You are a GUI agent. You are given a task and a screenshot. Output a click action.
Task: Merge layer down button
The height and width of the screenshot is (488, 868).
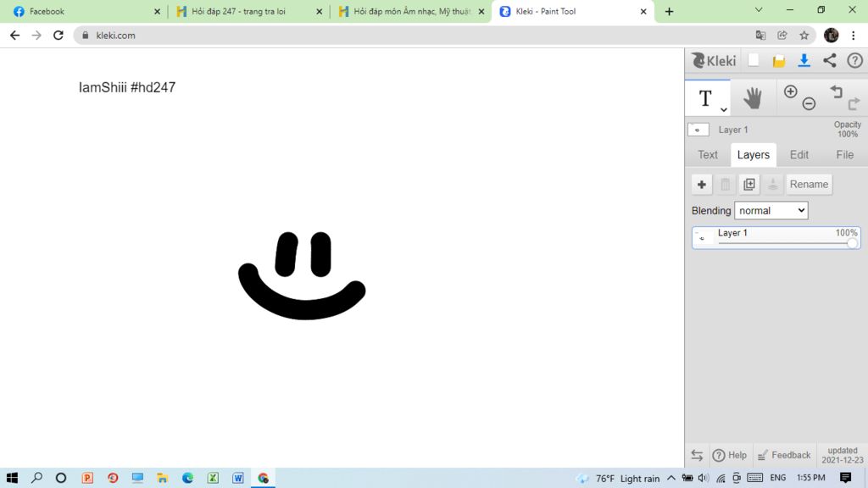tap(773, 184)
